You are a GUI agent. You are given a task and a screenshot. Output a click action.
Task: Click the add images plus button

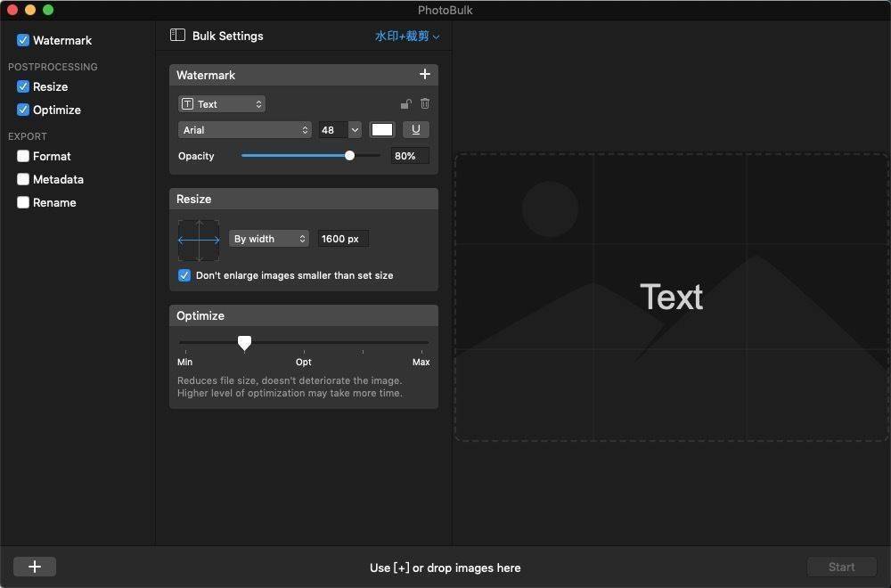click(35, 567)
